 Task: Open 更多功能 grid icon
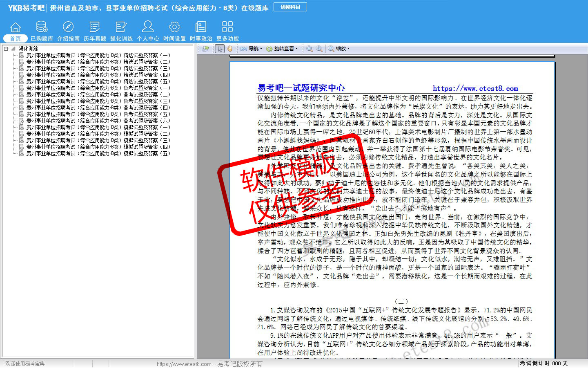tap(227, 27)
